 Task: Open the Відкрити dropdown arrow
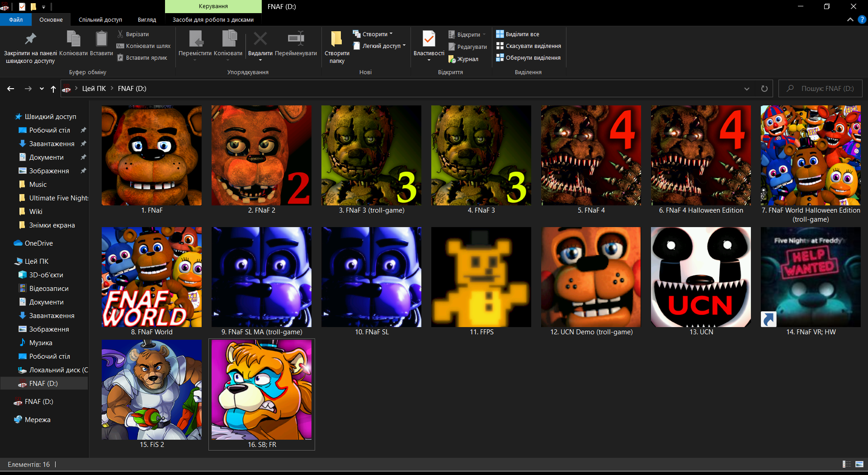point(484,34)
